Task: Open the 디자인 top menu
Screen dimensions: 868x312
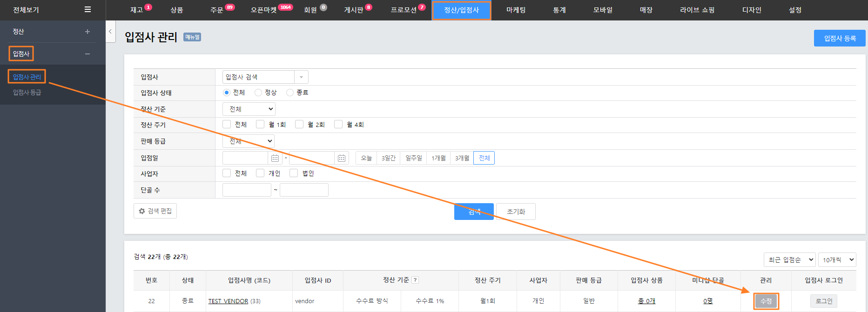Action: pyautogui.click(x=752, y=10)
